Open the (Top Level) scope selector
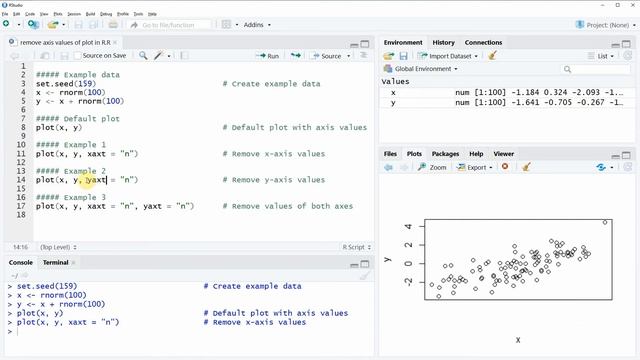 58,247
